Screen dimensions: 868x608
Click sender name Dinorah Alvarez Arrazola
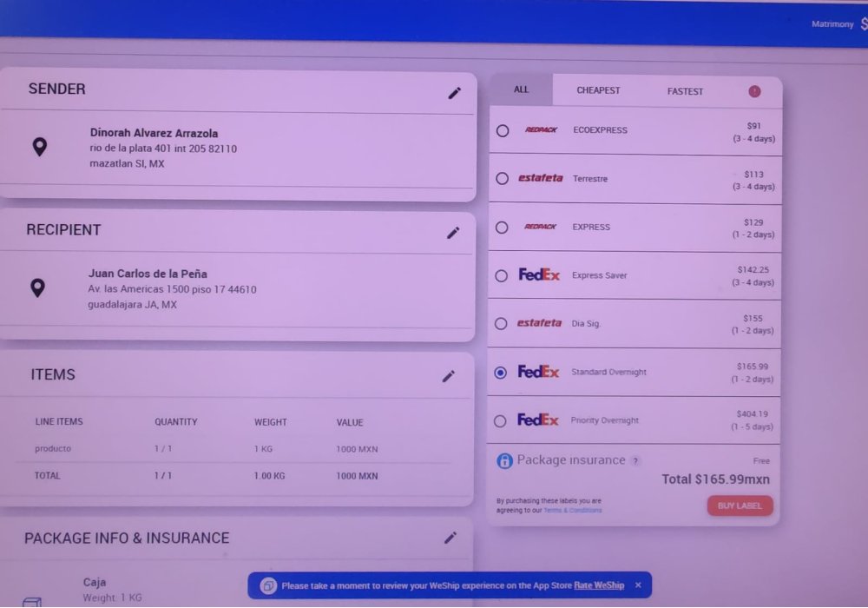[154, 133]
